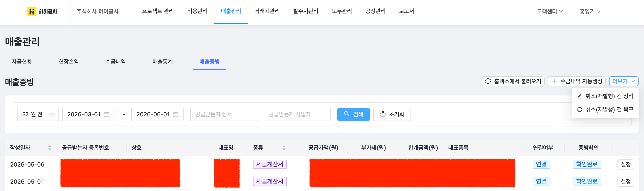Screen dimensions: 644x191
Task: Click 확인완료 tag on 2026-05-01 row
Action: 587,181
